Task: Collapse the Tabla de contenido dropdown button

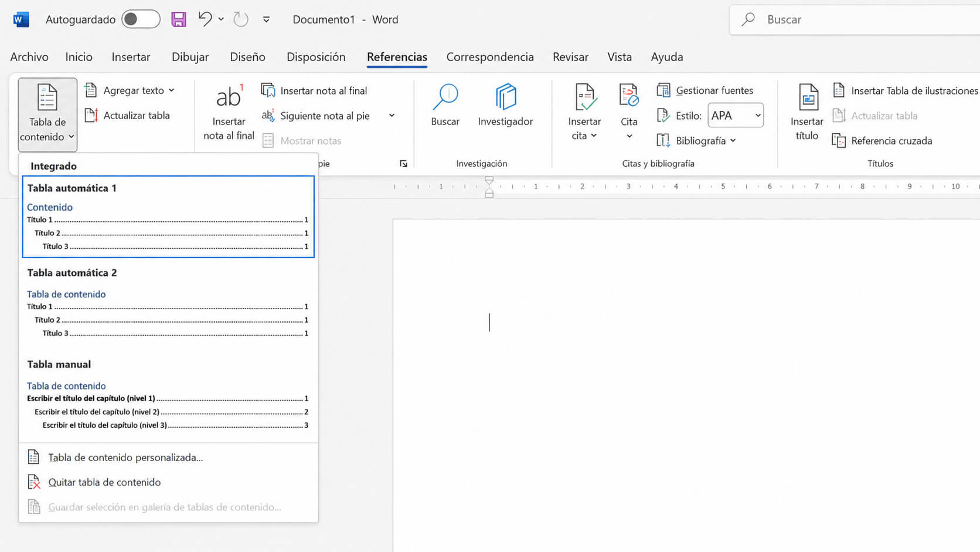Action: tap(47, 114)
